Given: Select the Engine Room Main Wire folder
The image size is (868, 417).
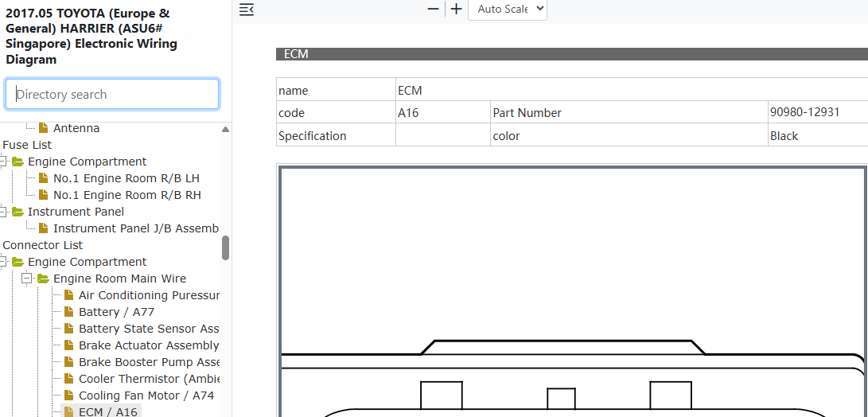Looking at the screenshot, I should pyautogui.click(x=119, y=279).
